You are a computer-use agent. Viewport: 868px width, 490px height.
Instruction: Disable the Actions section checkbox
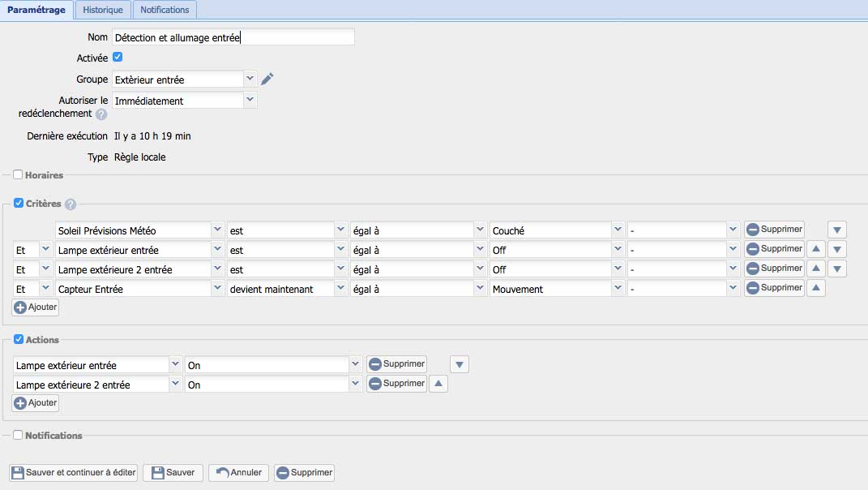18,339
